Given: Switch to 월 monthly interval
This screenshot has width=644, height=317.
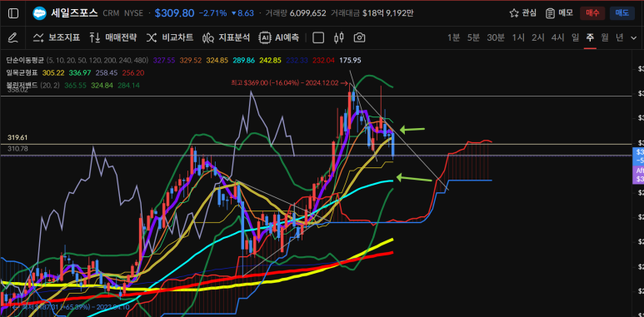Looking at the screenshot, I should pyautogui.click(x=605, y=37).
